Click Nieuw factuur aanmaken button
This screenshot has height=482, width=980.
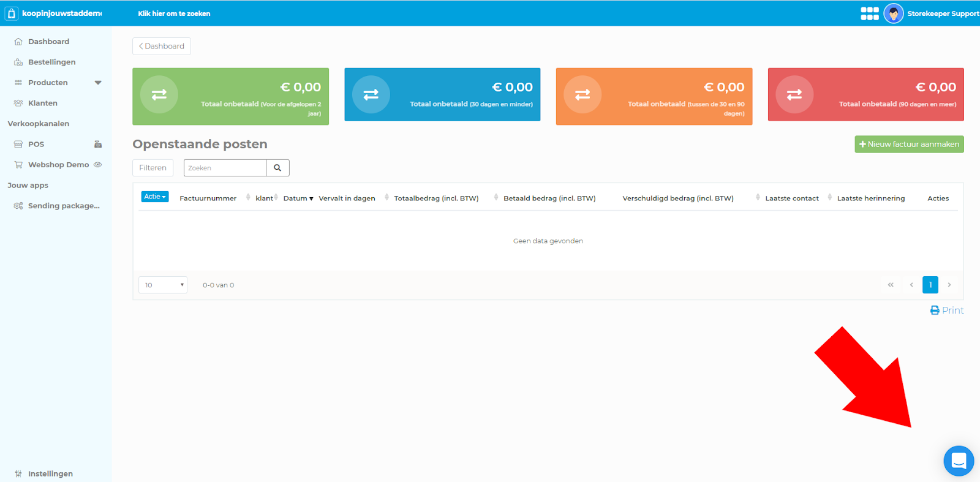[909, 145]
